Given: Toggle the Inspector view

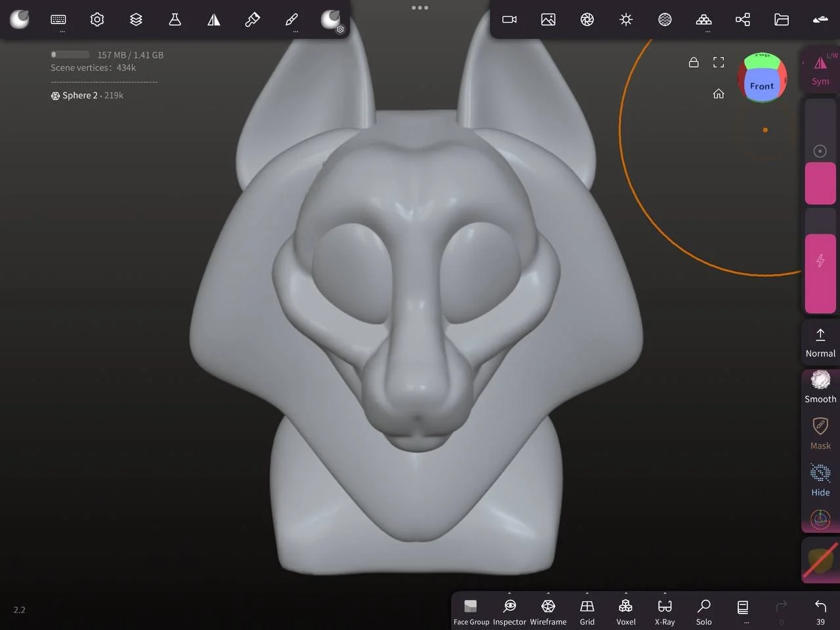Looking at the screenshot, I should [x=510, y=611].
